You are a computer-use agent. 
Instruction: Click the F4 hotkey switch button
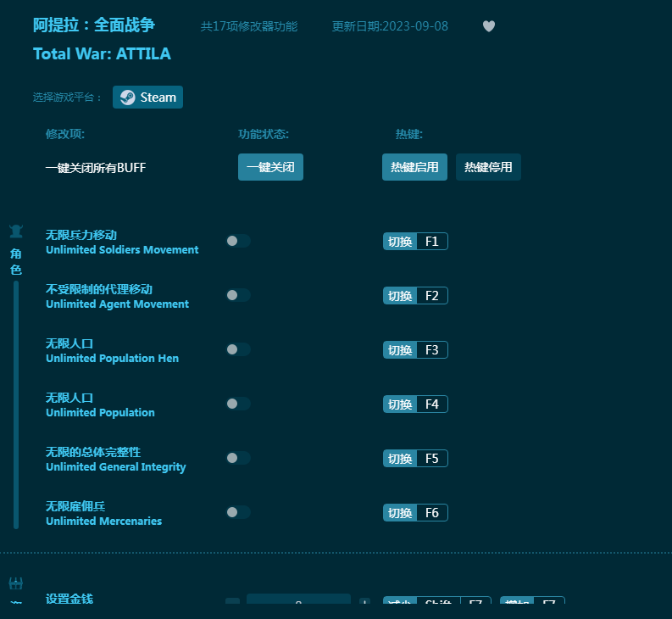point(415,404)
